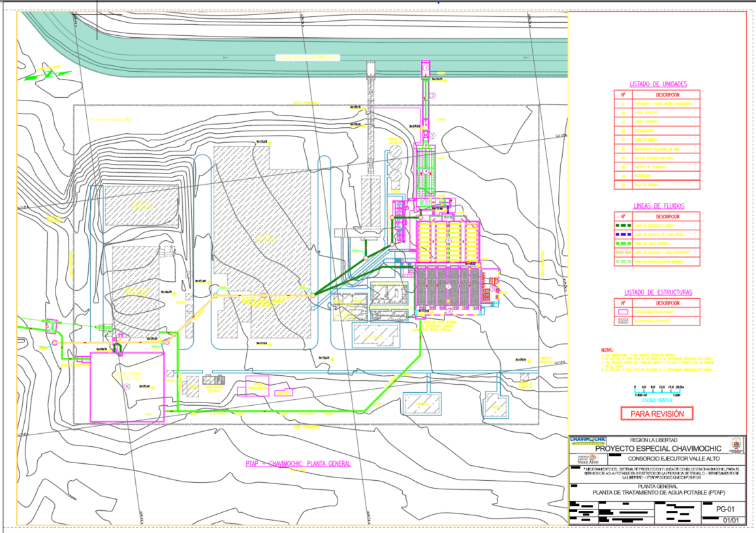Click the circular seal icon beside the title block
The height and width of the screenshot is (533, 756).
[736, 445]
